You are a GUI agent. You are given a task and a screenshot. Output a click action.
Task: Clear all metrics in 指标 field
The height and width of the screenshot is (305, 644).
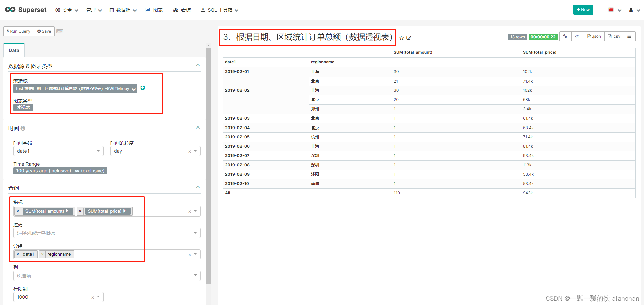[x=190, y=211]
